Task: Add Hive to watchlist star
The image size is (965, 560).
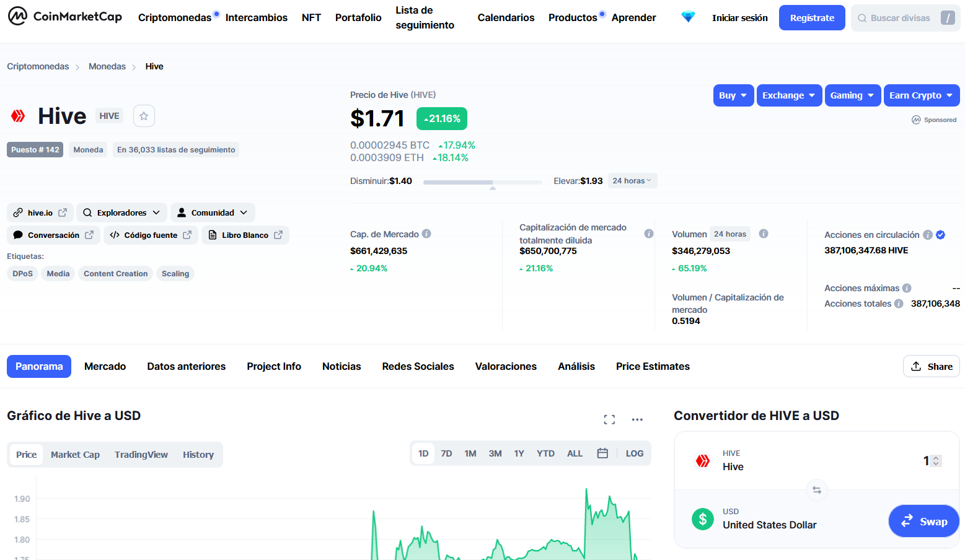Action: click(144, 116)
